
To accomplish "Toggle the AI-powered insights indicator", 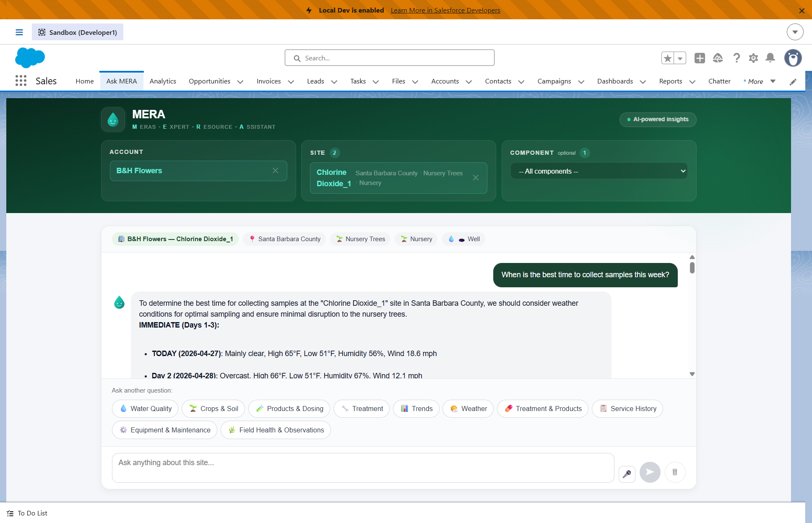I will click(658, 120).
